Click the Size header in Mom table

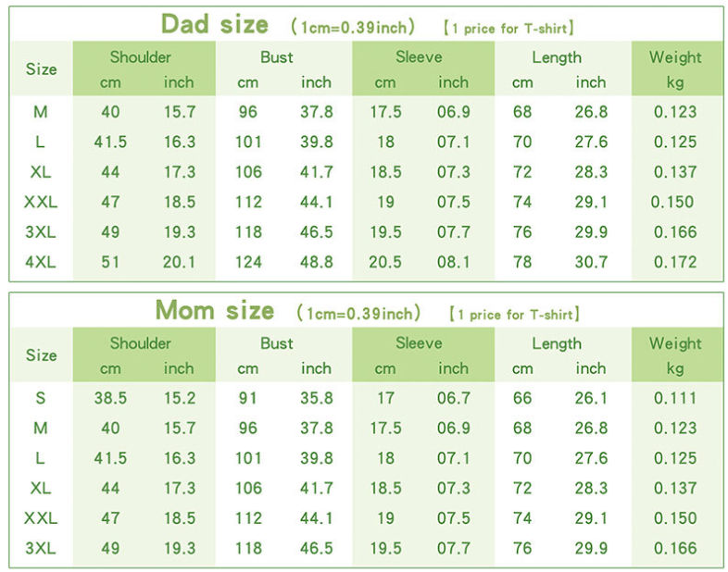coord(42,355)
